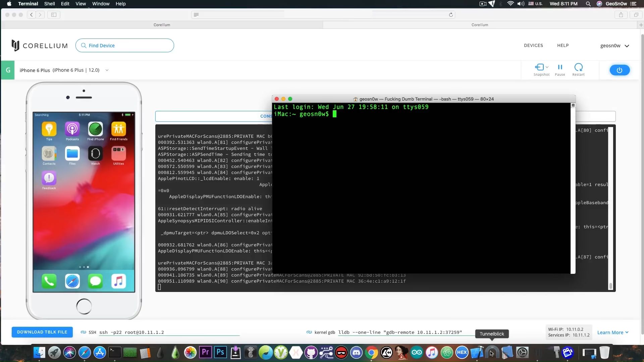
Task: Toggle the blue device power button
Action: (619, 70)
